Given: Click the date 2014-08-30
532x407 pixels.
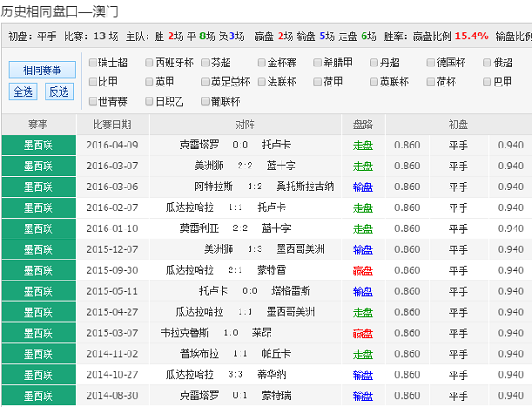Looking at the screenshot, I should pyautogui.click(x=112, y=395).
